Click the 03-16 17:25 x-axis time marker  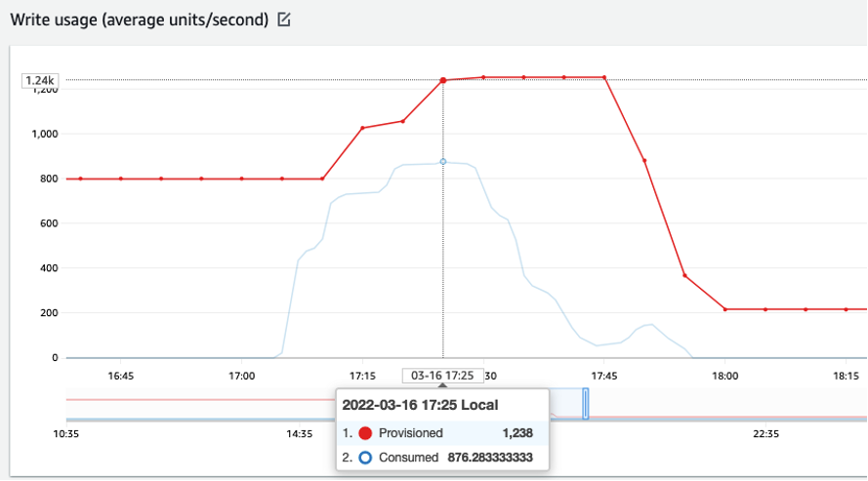pyautogui.click(x=442, y=376)
